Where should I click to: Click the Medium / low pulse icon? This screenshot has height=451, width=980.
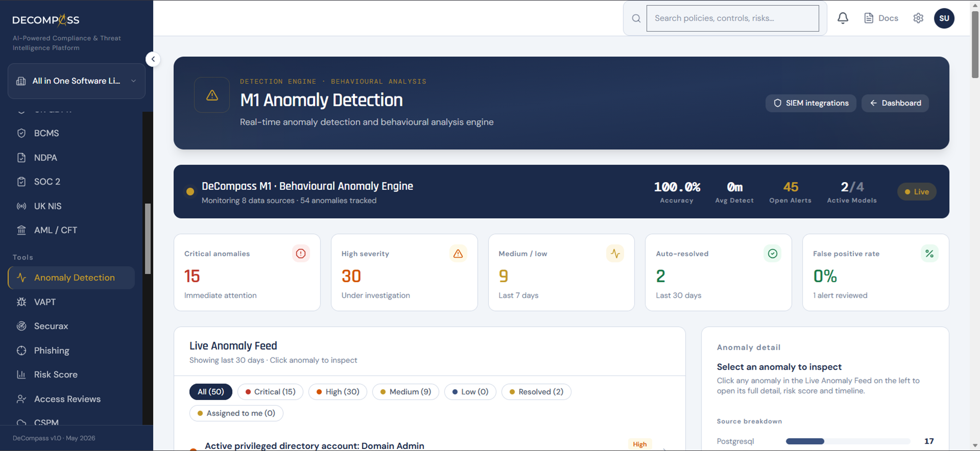click(x=615, y=254)
